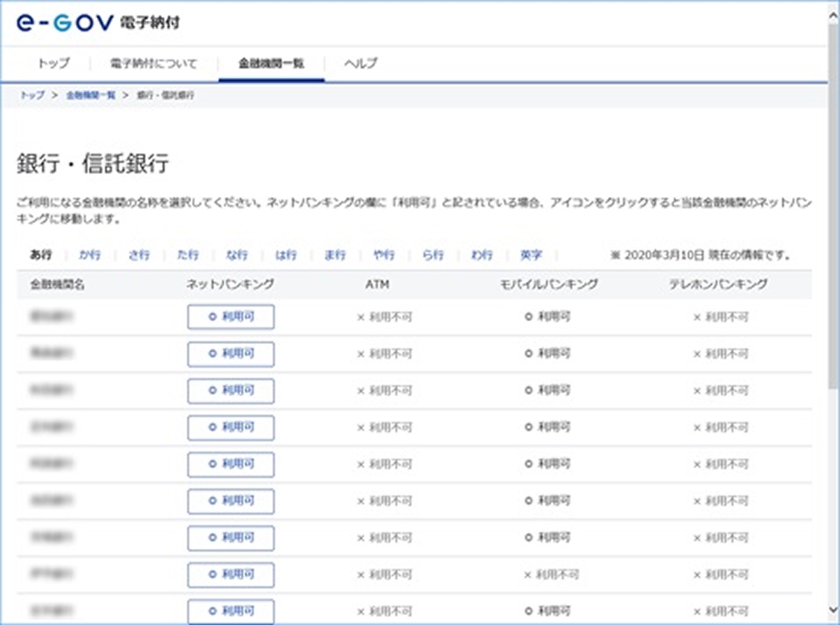This screenshot has height=625, width=840.
Task: Select the ま行 syllabary filter
Action: [x=334, y=255]
